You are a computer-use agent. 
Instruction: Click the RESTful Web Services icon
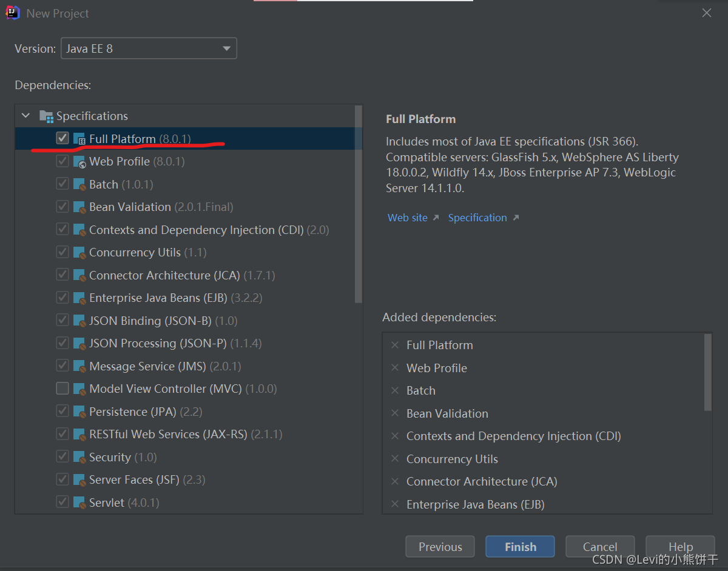pos(79,435)
